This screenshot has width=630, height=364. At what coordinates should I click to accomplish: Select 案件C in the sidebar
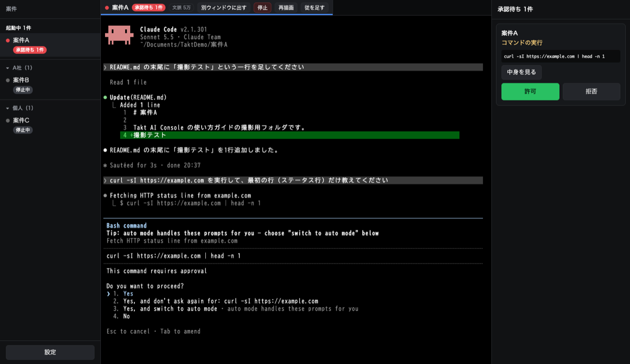[x=50, y=125]
